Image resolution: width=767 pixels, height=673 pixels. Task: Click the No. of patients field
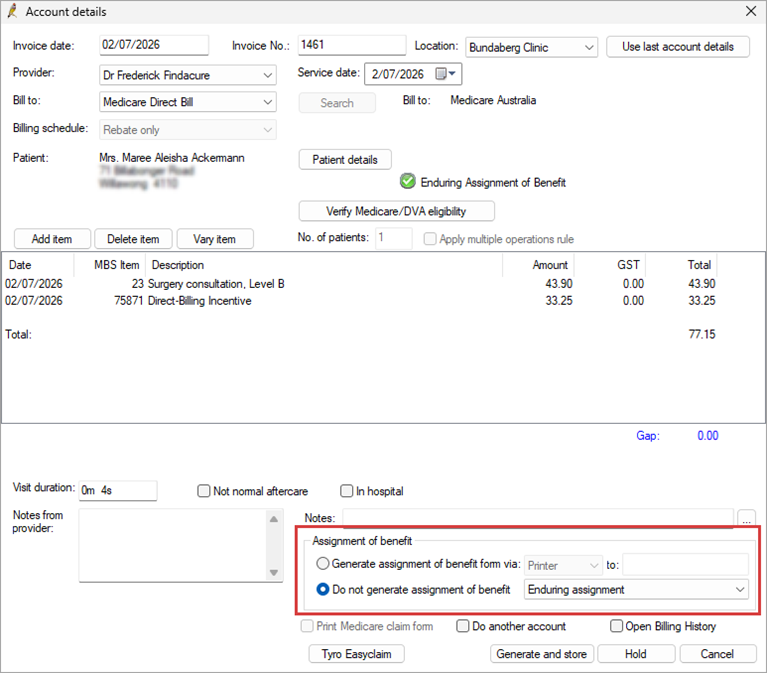coord(393,238)
